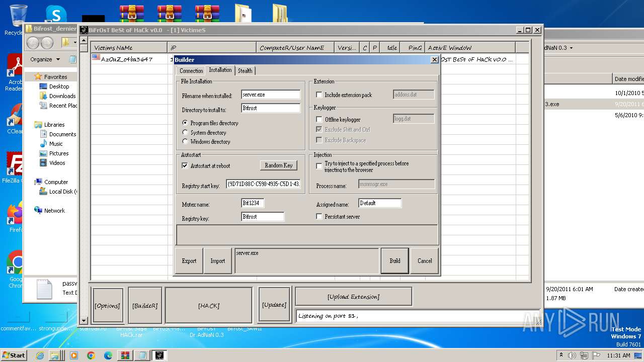This screenshot has width=644, height=362.
Task: Click the US flag icon of victim AzOuZ_c4ba3647
Action: pos(96,58)
